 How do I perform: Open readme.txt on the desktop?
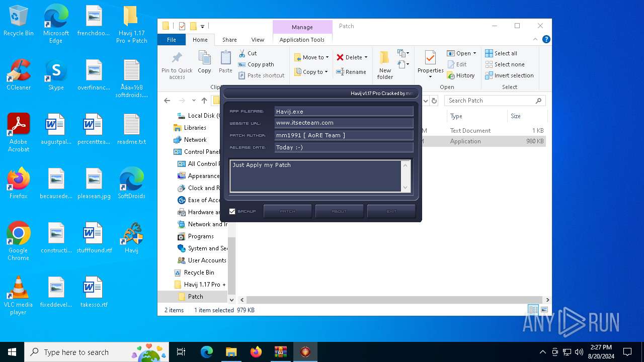(x=131, y=129)
